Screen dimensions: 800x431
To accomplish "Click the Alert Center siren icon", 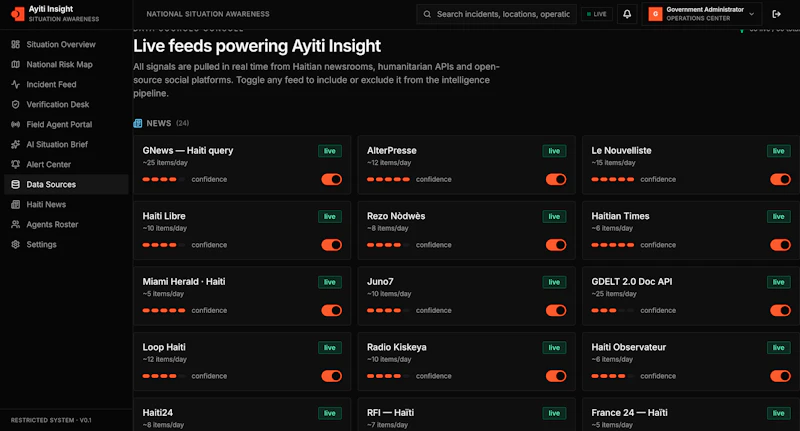I will pos(16,164).
